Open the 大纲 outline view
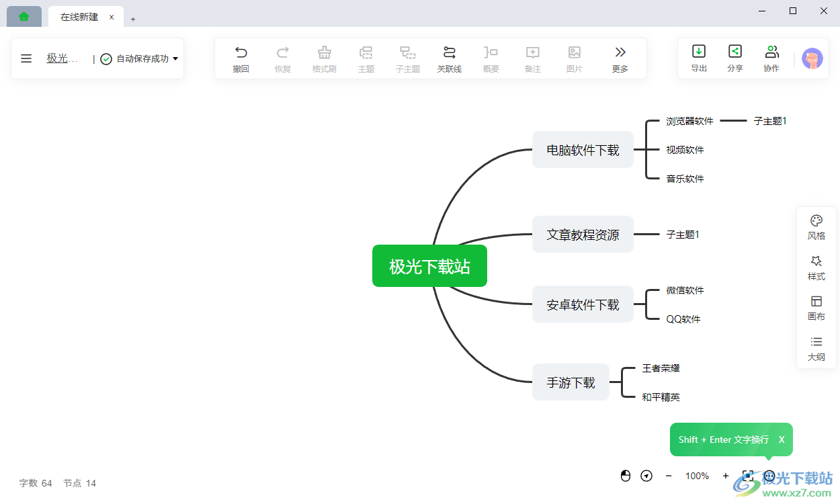Screen dimensions: 840x504 (816, 348)
